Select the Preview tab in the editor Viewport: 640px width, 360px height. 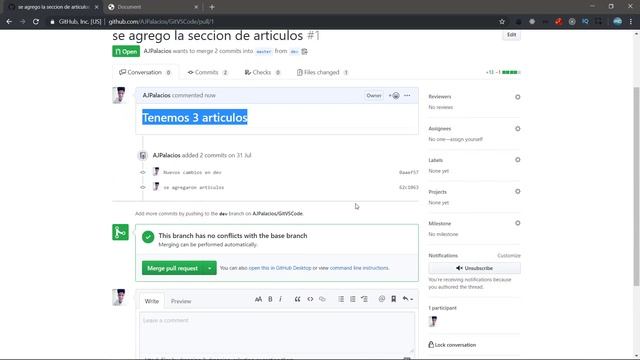[x=181, y=301]
